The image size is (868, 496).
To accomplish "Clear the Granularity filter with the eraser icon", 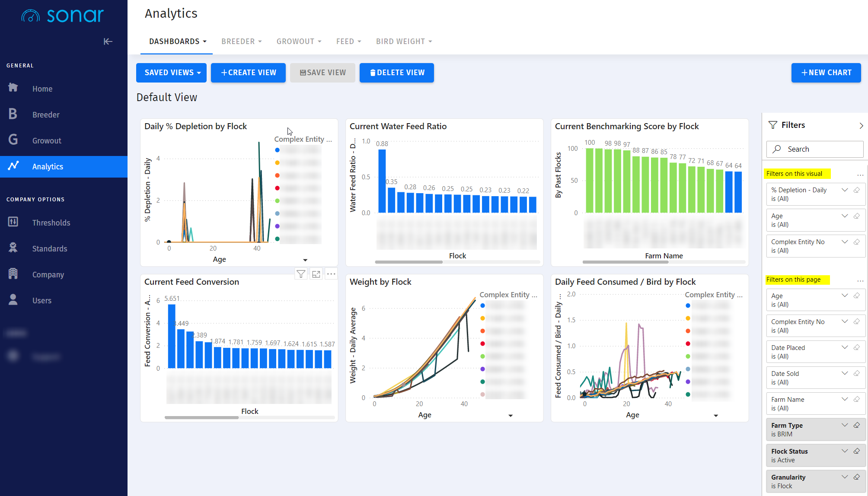I will tap(857, 477).
